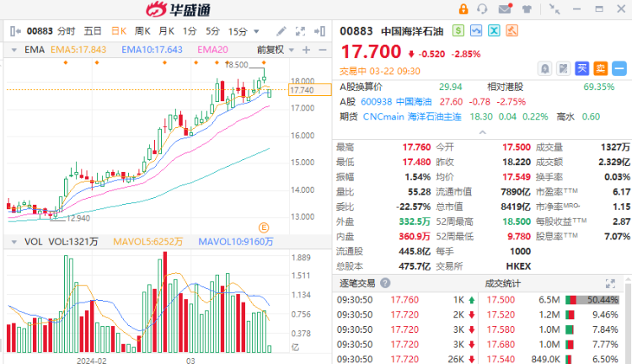Click the stock code 00883 in chart toolbar
Screen dimensions: 632x364
40,31
